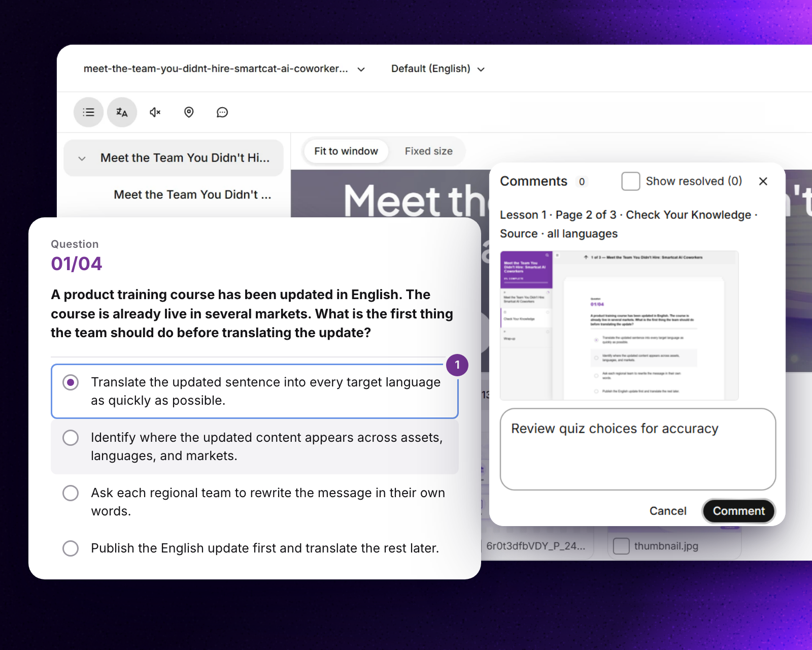Click the comment text field
Viewport: 812px width, 650px height.
pos(638,449)
